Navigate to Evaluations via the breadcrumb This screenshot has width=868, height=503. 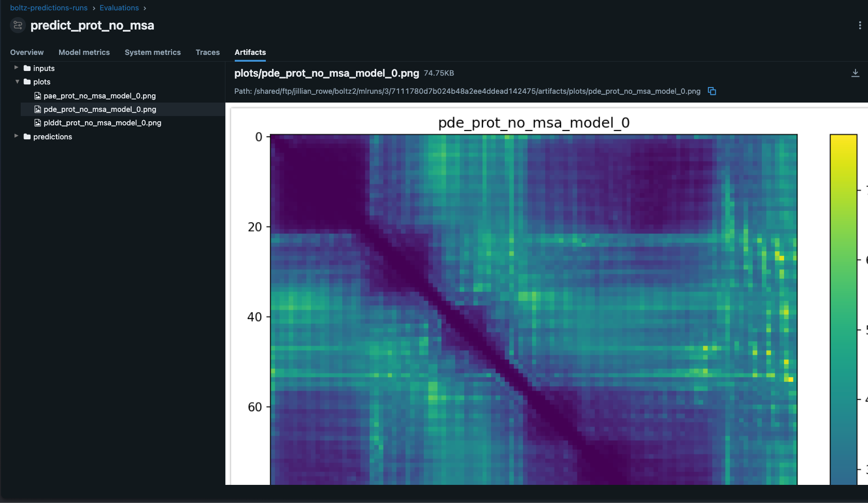tap(119, 7)
